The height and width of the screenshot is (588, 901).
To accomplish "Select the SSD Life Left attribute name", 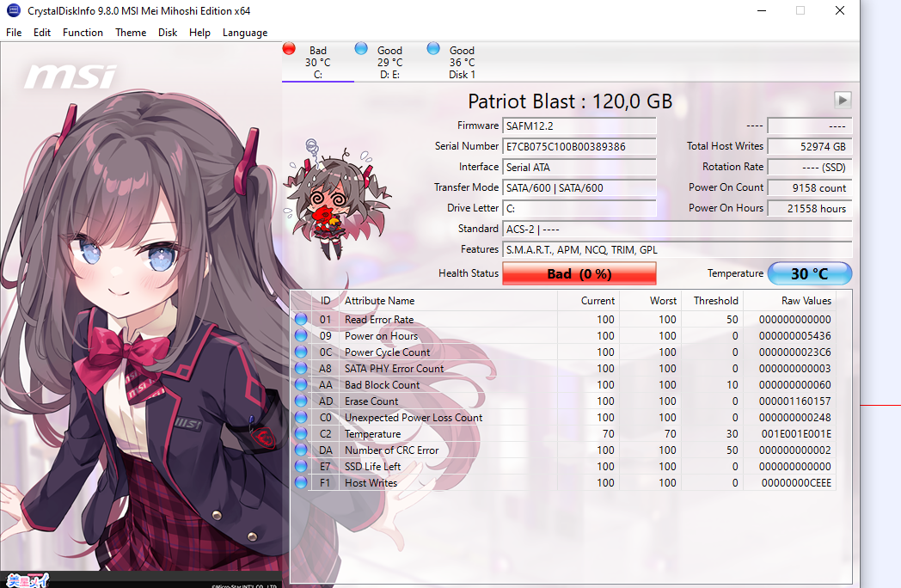I will pos(373,467).
